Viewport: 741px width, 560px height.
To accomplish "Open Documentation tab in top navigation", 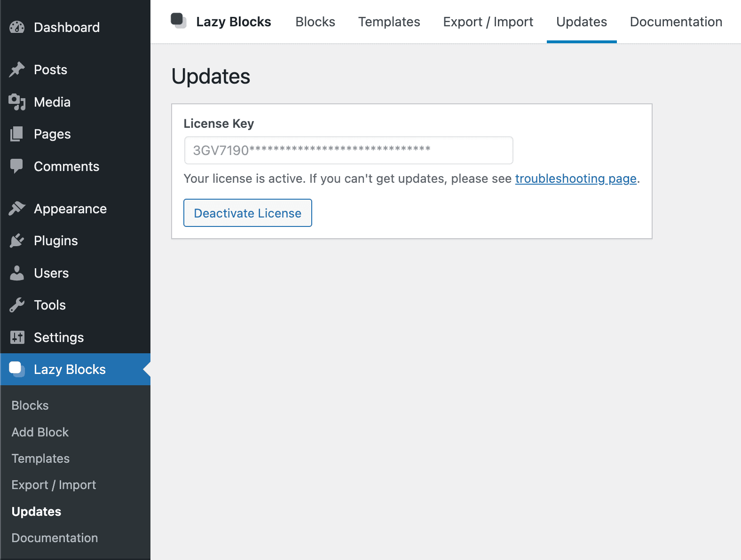I will [676, 22].
